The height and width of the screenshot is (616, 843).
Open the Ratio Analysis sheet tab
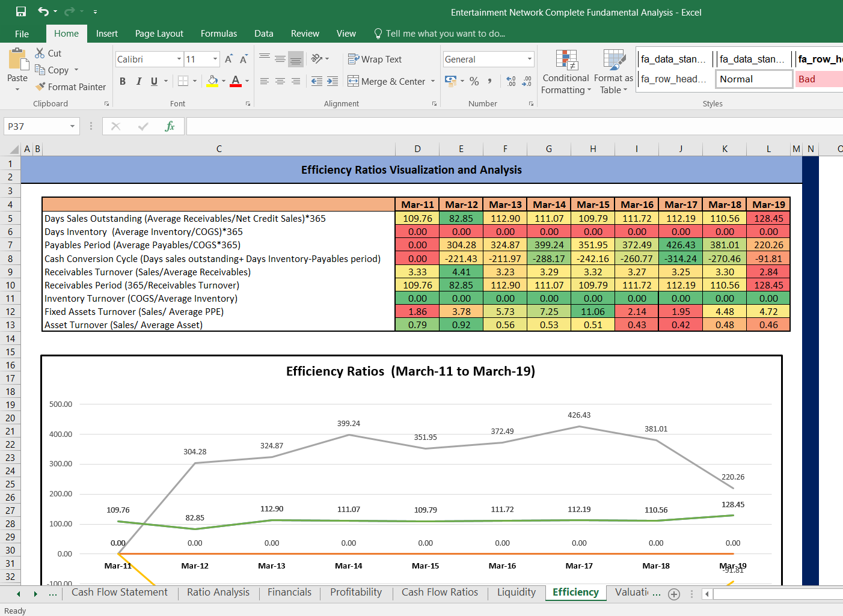(x=218, y=592)
